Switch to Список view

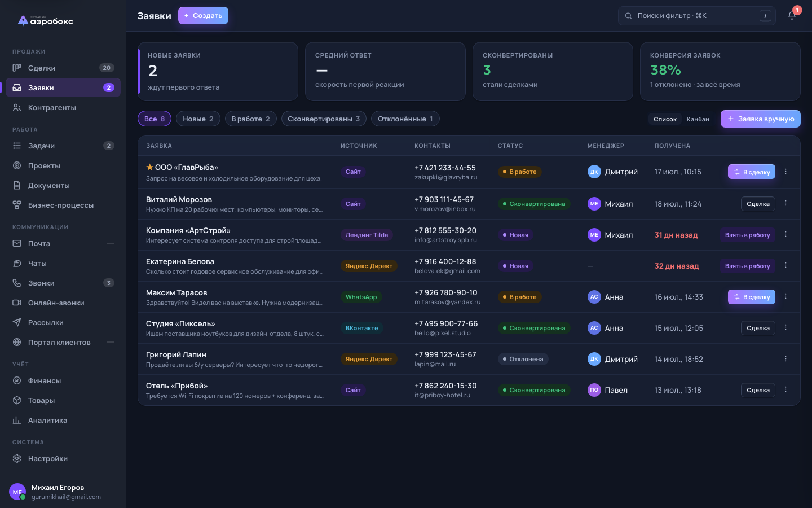[x=665, y=119]
